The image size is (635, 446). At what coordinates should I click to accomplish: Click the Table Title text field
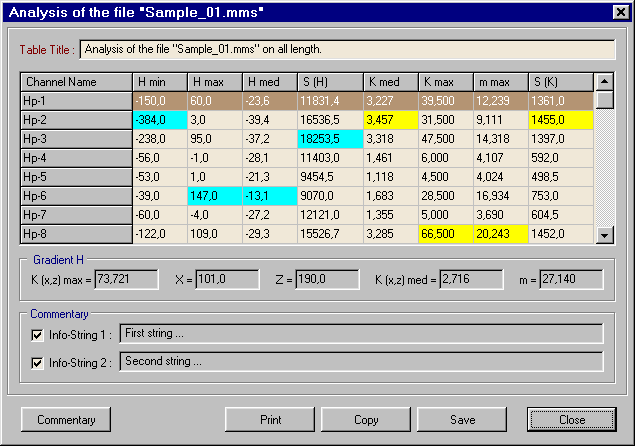coord(346,49)
